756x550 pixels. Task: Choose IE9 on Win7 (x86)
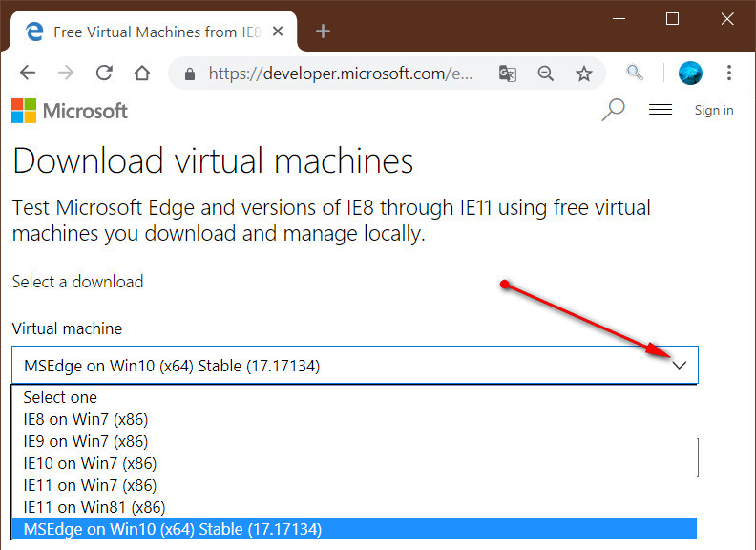point(354,441)
